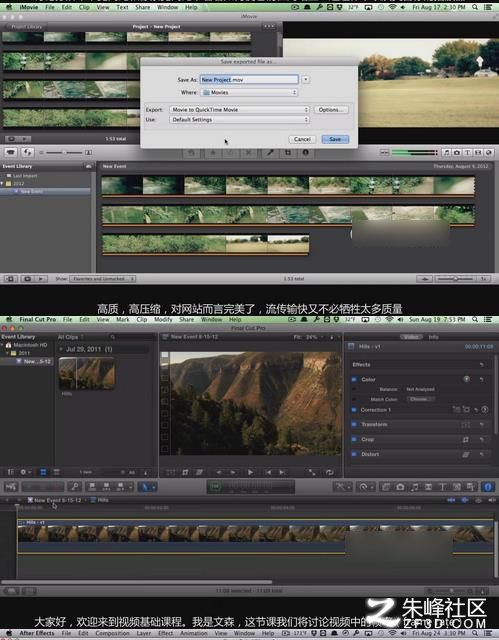Play the Final Cut viewer clip
Screen dimensions: 499x640
click(250, 472)
